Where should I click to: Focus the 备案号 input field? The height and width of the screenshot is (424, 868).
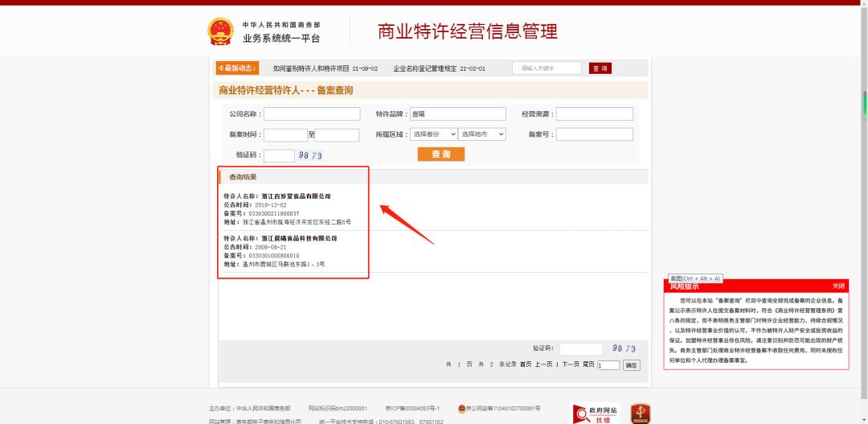pos(595,134)
